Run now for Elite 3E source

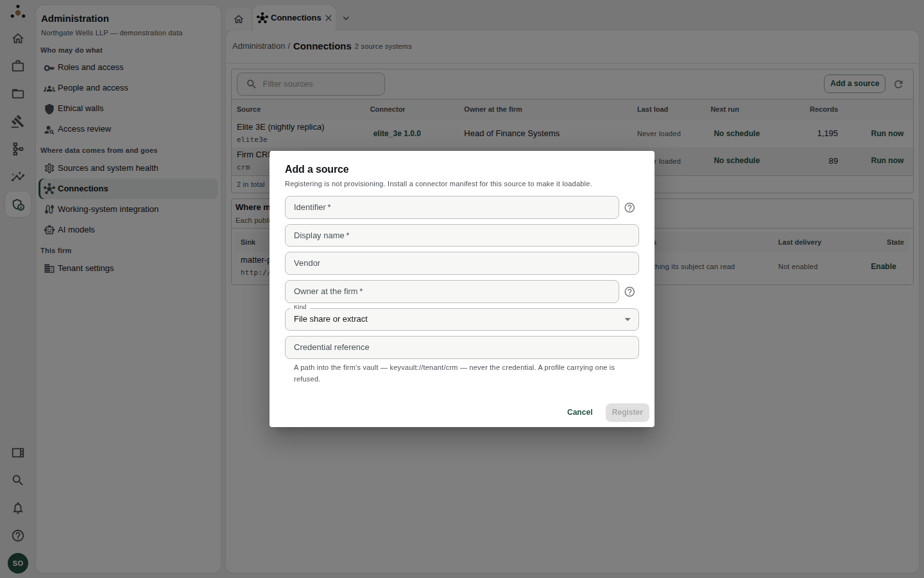click(887, 134)
